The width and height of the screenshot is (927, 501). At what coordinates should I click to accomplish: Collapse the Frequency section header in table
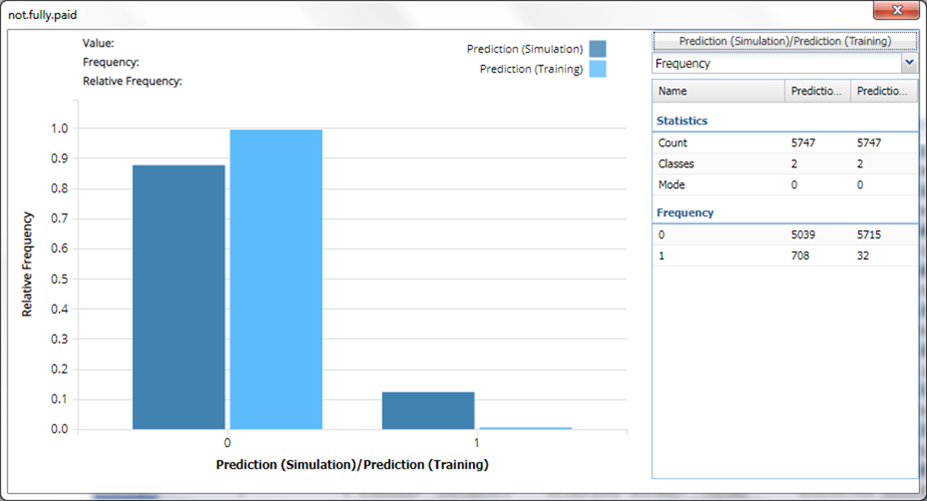[x=685, y=213]
